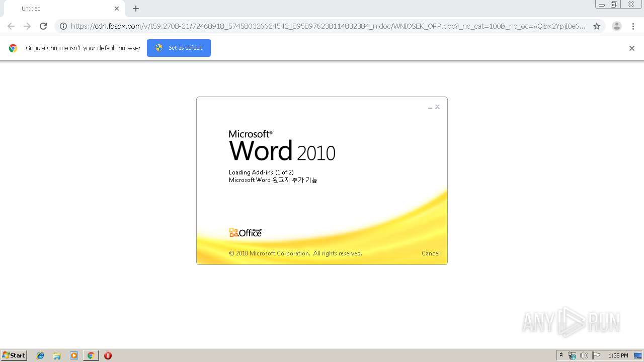Open the clock showing 1:35 PM
The height and width of the screenshot is (362, 644).
(x=618, y=355)
